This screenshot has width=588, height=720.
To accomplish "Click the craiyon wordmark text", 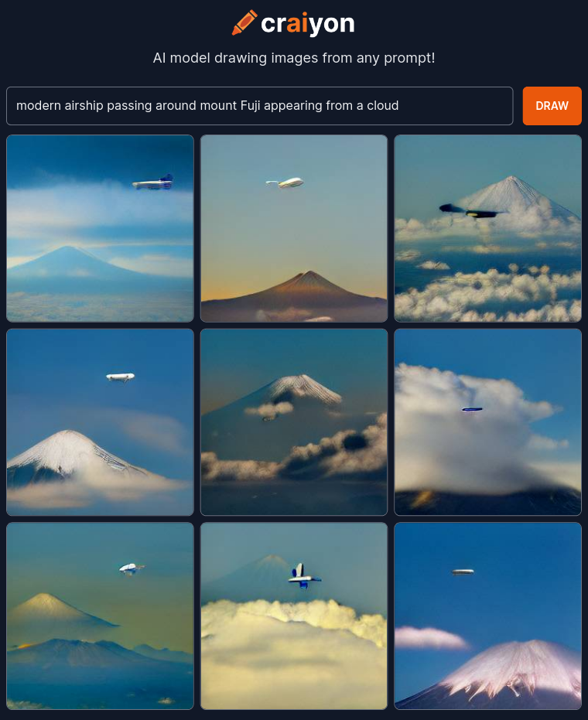I will point(307,23).
